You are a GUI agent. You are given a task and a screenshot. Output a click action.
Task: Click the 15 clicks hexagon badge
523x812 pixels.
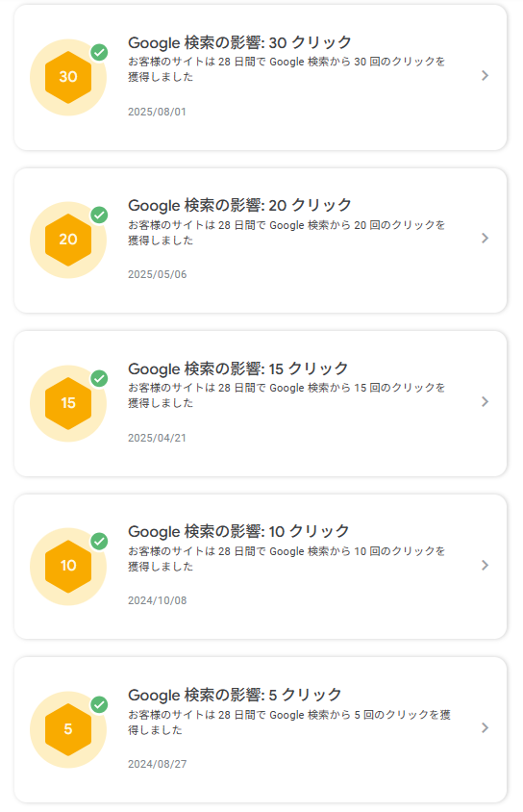(x=68, y=403)
